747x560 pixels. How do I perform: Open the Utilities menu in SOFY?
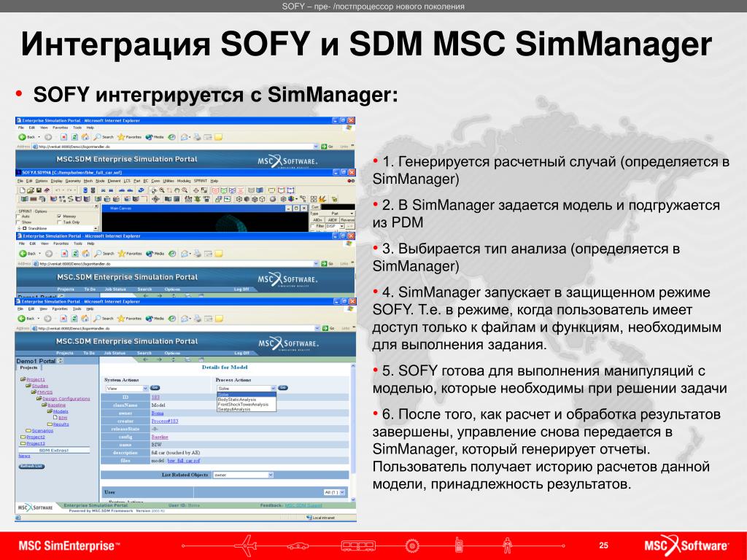169,181
